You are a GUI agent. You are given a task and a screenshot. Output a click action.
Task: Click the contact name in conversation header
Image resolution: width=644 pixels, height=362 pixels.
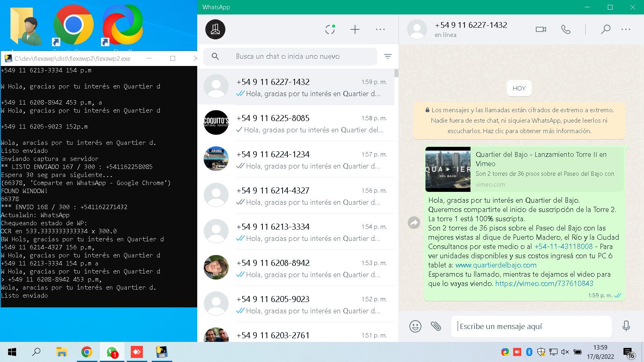point(471,25)
